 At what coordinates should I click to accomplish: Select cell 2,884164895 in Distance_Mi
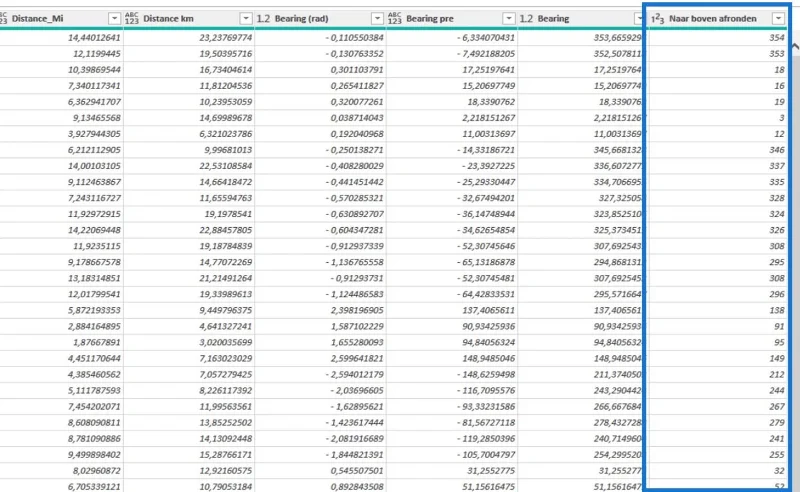tap(94, 326)
